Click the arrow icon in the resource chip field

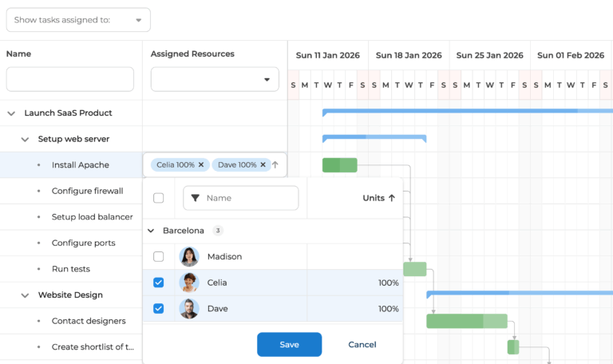(x=275, y=165)
